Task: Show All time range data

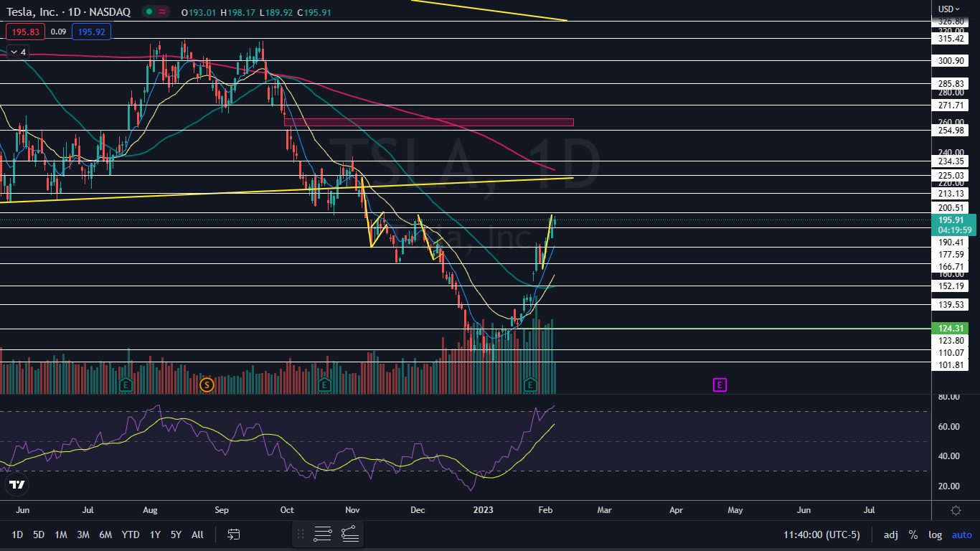Action: [x=197, y=534]
